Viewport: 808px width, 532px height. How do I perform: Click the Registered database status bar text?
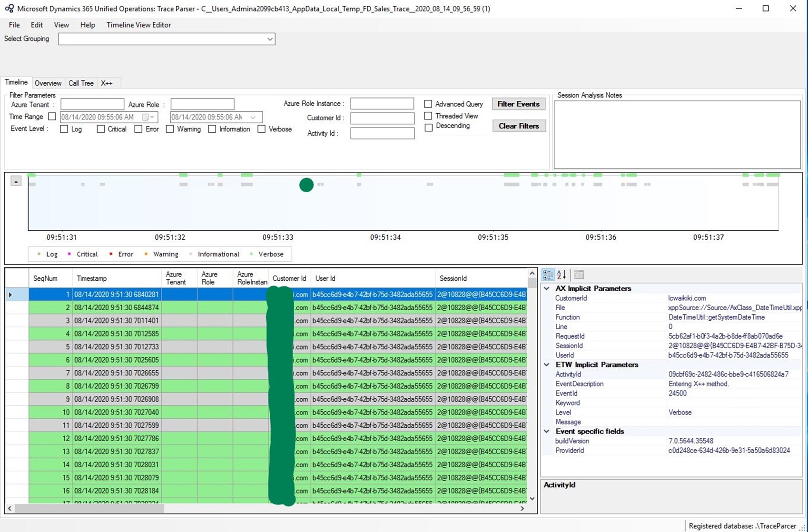click(x=742, y=526)
